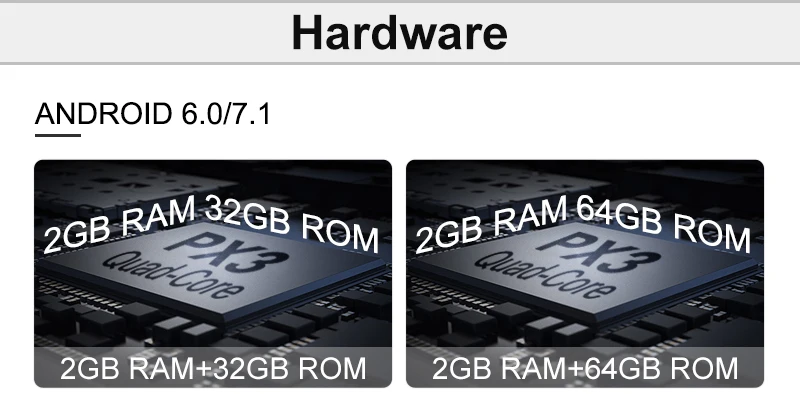Open the 2GB RAM 32GB ROM chip image

pyautogui.click(x=213, y=274)
